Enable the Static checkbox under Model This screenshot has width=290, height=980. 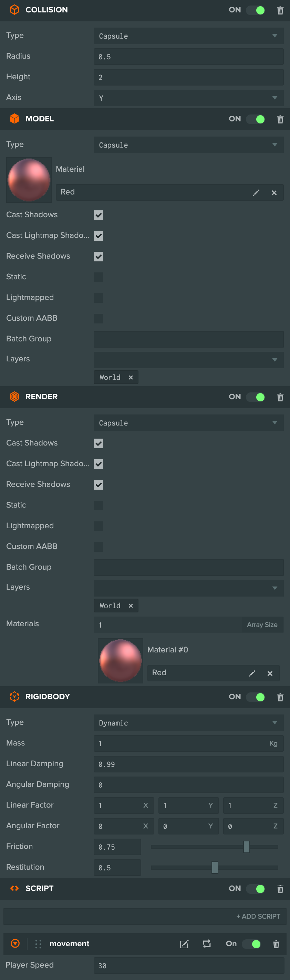pos(99,277)
